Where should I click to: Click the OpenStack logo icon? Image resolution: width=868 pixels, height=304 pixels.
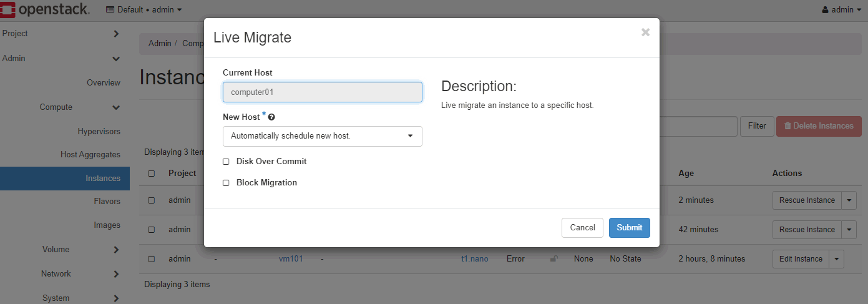pos(8,9)
